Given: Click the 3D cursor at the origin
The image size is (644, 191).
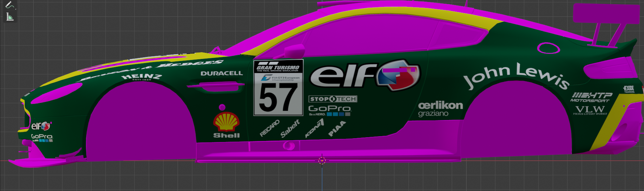Looking at the screenshot, I should click(322, 160).
